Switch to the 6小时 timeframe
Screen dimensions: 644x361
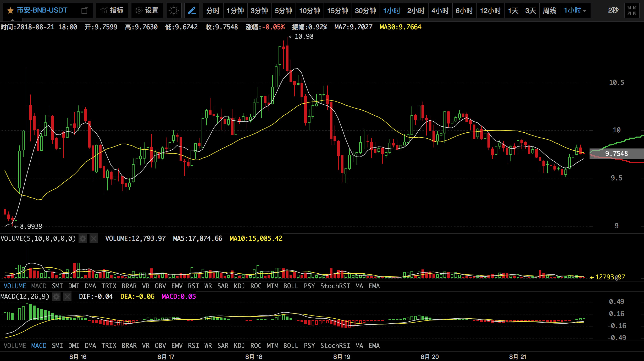[x=464, y=10]
